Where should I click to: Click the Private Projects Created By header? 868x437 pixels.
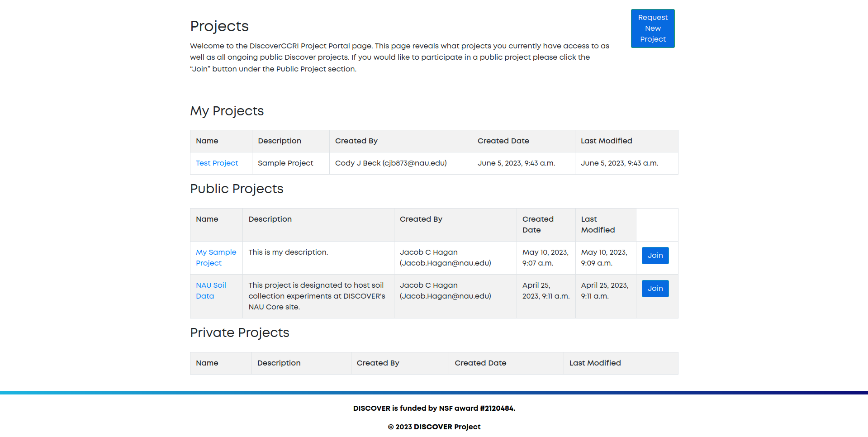point(400,363)
